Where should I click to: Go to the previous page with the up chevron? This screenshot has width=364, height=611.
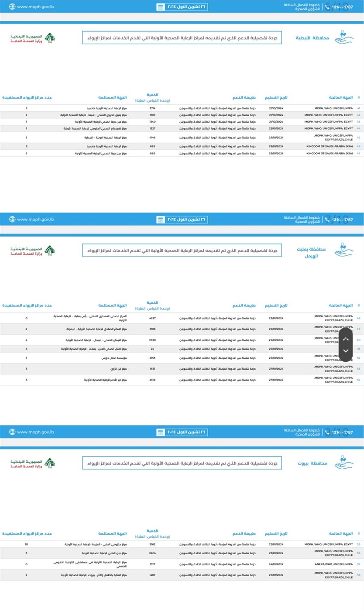pyautogui.click(x=346, y=340)
